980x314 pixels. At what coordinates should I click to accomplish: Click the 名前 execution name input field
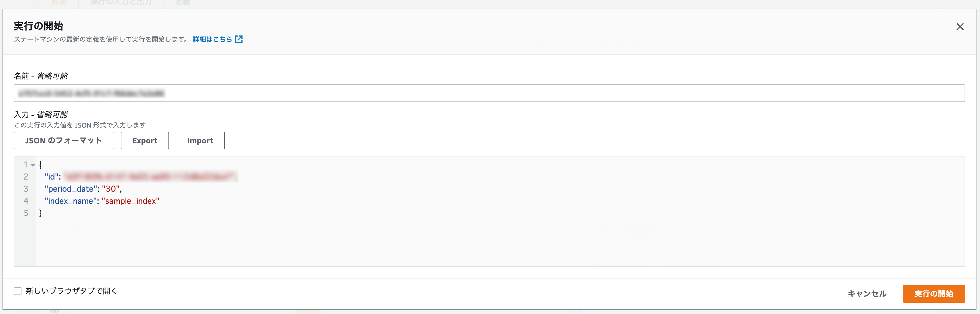coord(489,93)
